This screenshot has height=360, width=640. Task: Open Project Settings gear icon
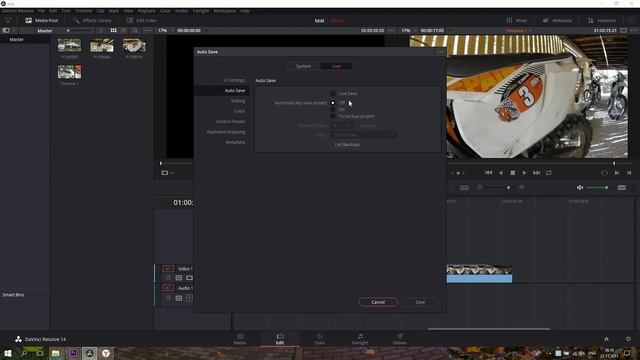point(628,339)
